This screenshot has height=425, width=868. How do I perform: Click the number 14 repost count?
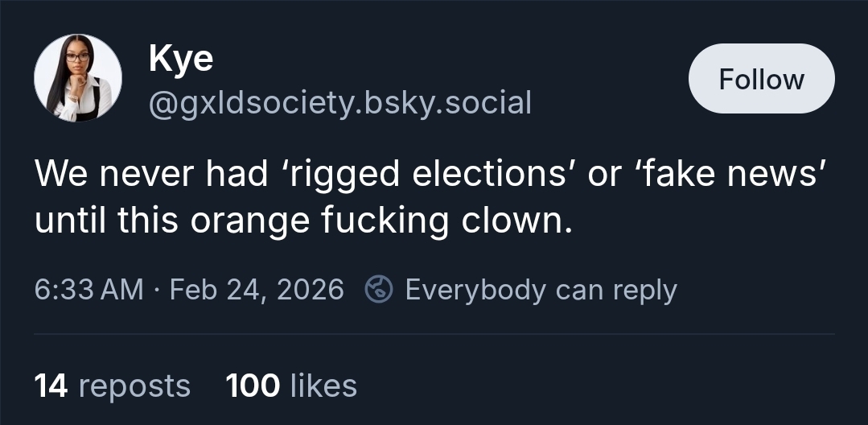tap(50, 386)
